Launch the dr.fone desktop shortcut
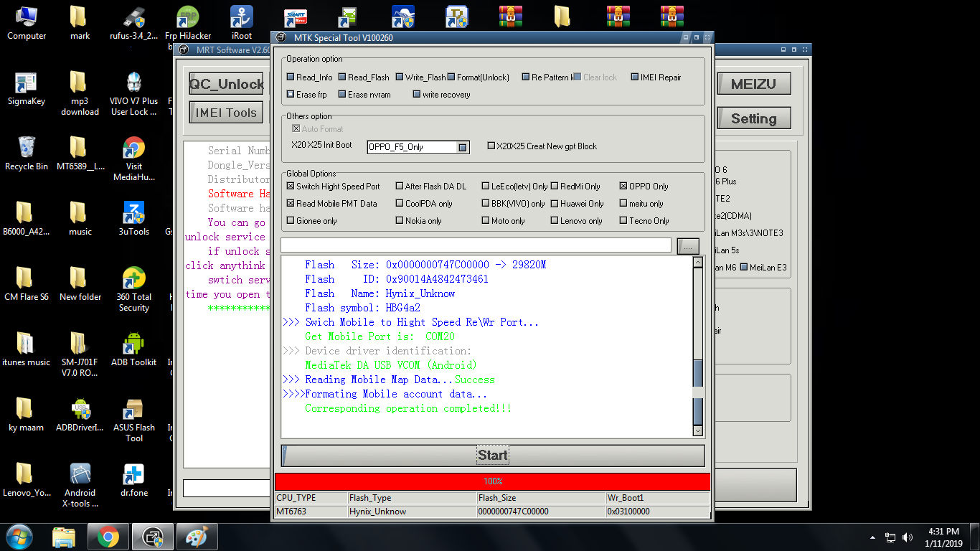The width and height of the screenshot is (980, 551). 134,480
